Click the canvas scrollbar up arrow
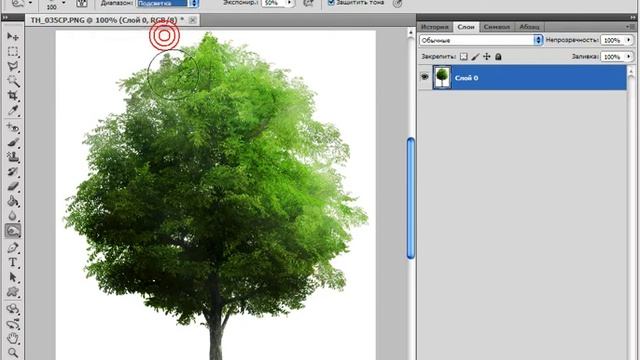 (x=411, y=33)
